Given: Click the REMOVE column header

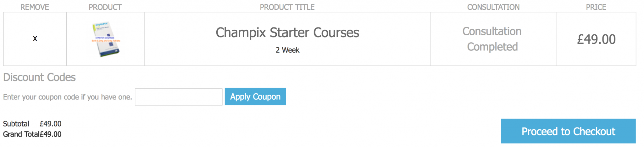Looking at the screenshot, I should [x=35, y=7].
